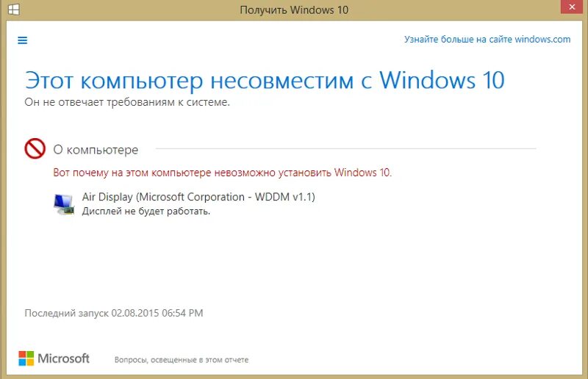
Task: Close the Получить Windows 10 window
Action: pos(572,7)
